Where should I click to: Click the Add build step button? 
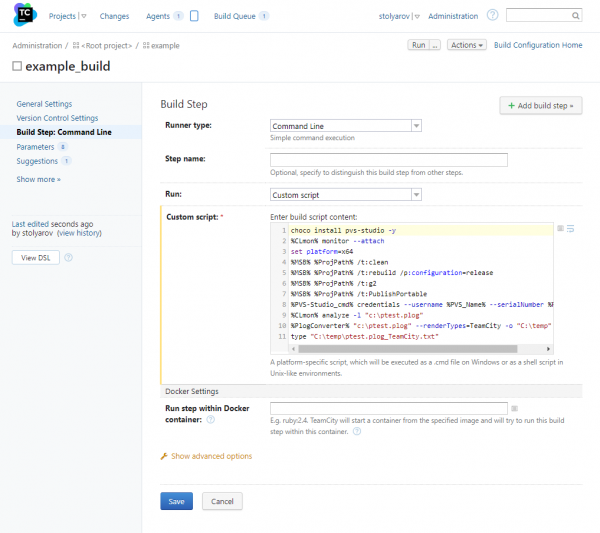[540, 105]
